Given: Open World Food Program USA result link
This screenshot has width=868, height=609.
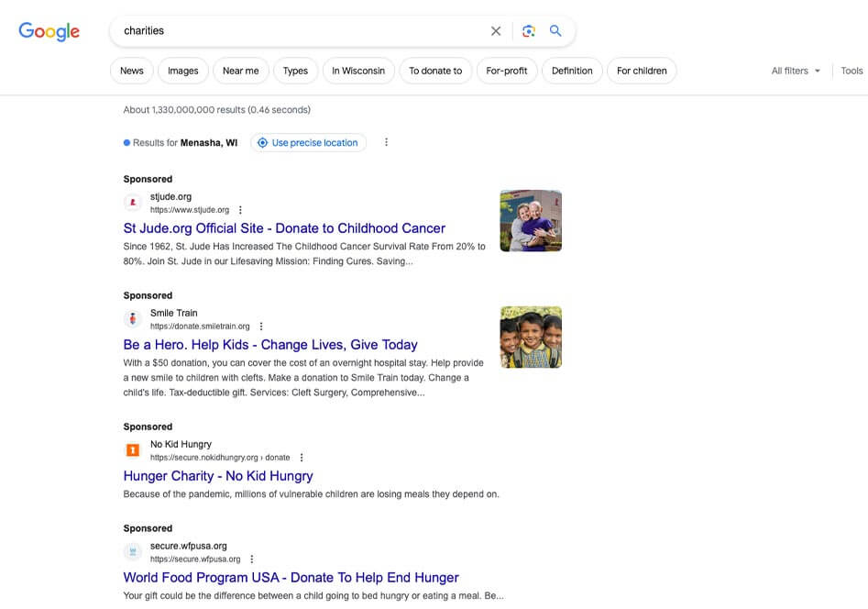Looking at the screenshot, I should (x=291, y=578).
